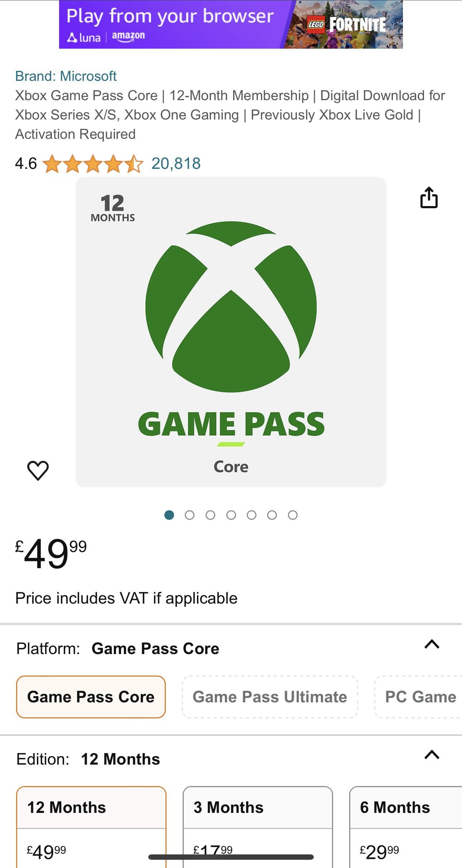Select the 12 Months edition card
Image resolution: width=462 pixels, height=868 pixels.
[91, 823]
